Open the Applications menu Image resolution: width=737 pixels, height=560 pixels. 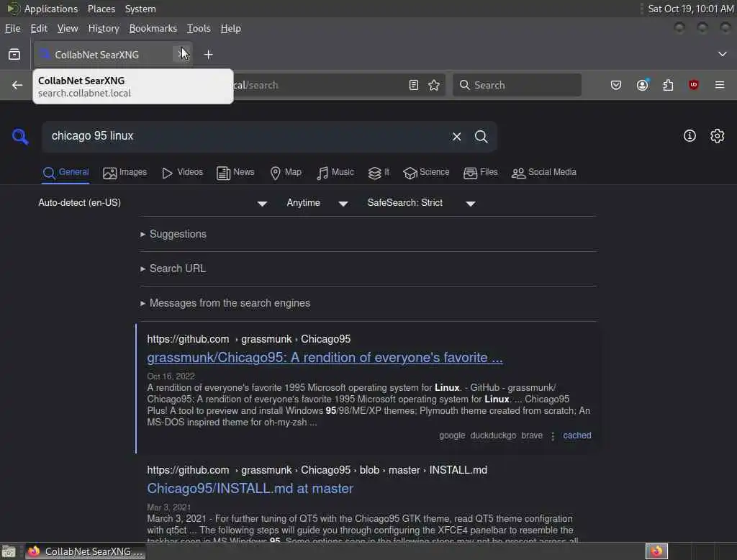51,9
